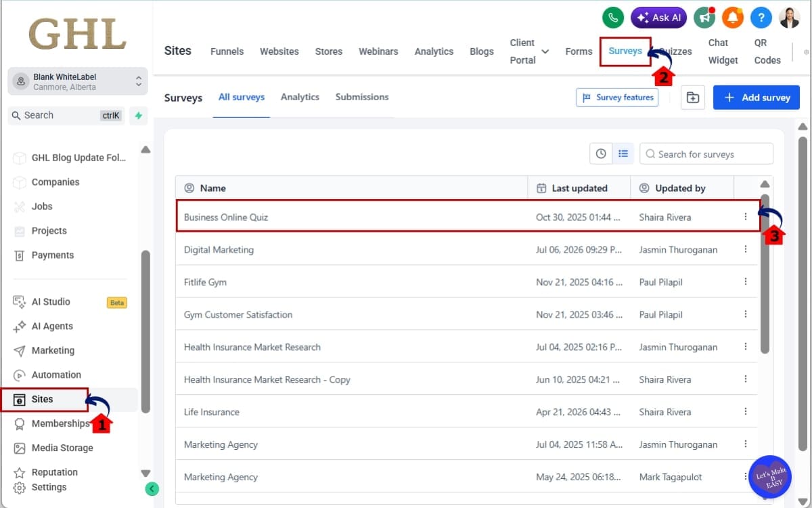812x508 pixels.
Task: Click the sidebar Search field
Action: [67, 115]
